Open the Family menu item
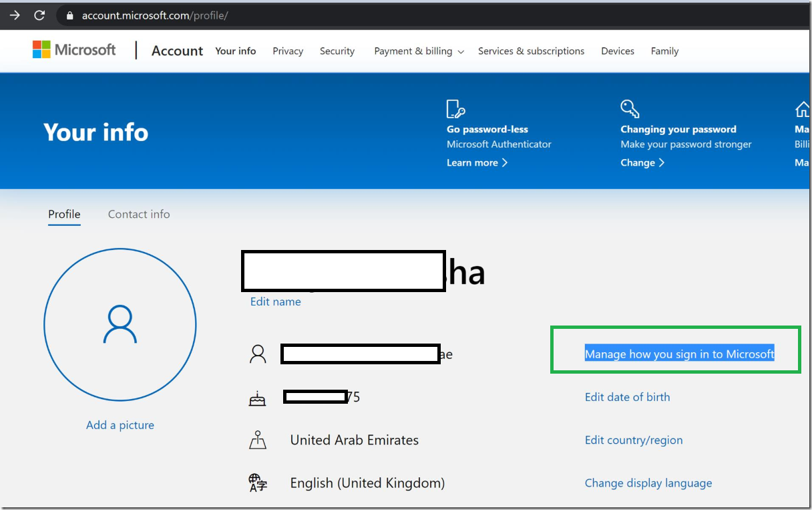 point(664,51)
